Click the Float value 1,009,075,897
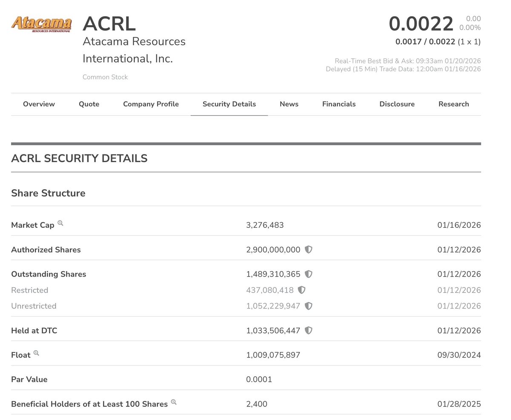 [273, 355]
